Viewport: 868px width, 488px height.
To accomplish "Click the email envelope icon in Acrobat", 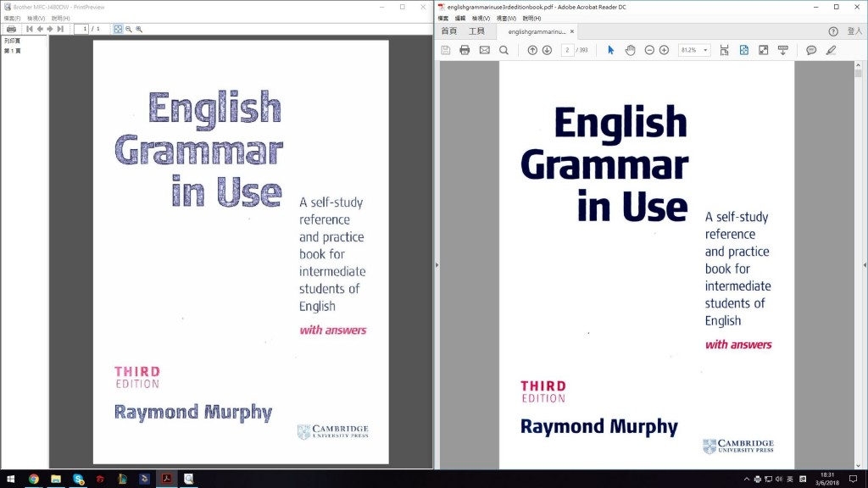I will tap(484, 50).
